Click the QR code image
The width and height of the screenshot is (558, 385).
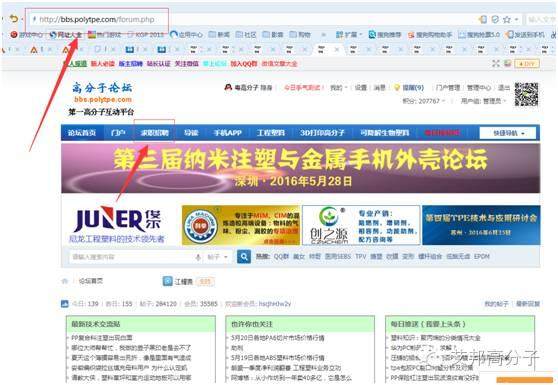pyautogui.click(x=526, y=94)
